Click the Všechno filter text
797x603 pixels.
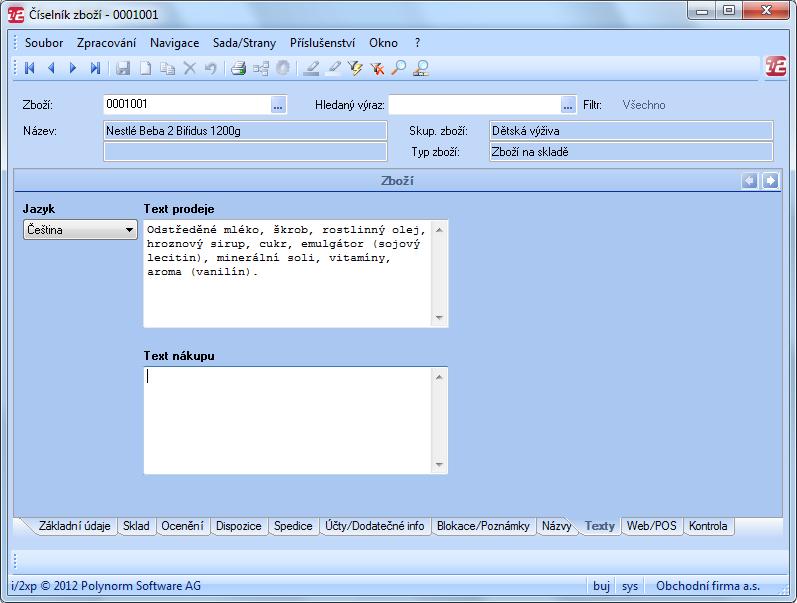pyautogui.click(x=643, y=105)
